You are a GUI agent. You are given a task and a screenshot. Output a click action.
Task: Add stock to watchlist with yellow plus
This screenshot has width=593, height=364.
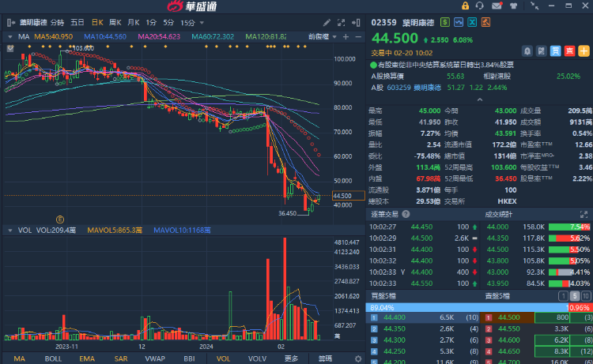click(584, 51)
